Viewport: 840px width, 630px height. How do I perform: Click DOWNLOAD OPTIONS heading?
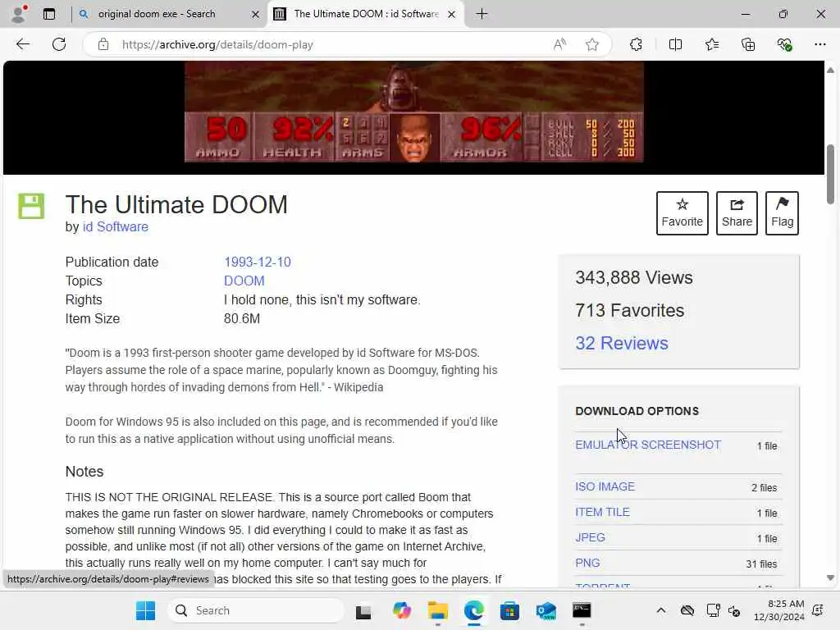coord(637,411)
